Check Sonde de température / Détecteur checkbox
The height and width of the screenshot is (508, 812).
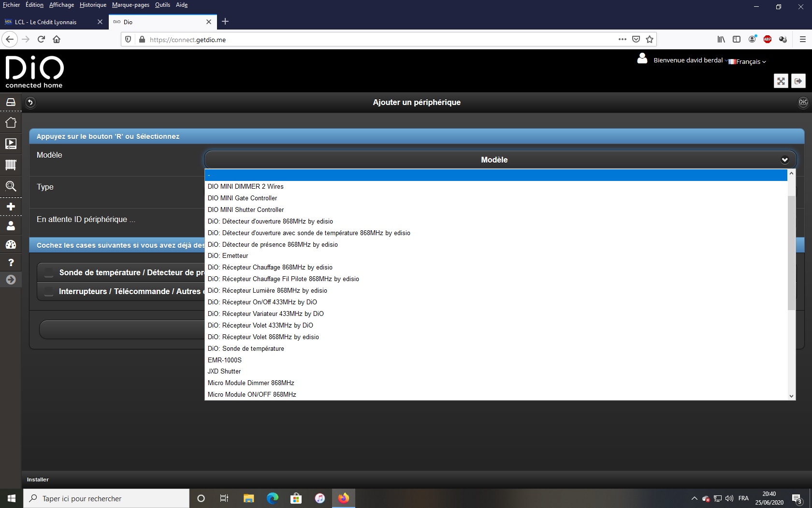click(x=49, y=272)
